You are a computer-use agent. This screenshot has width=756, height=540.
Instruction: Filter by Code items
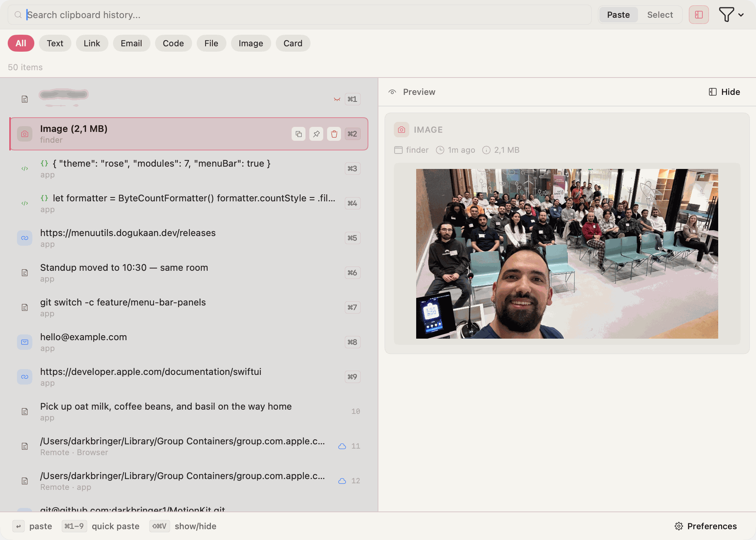(x=173, y=43)
